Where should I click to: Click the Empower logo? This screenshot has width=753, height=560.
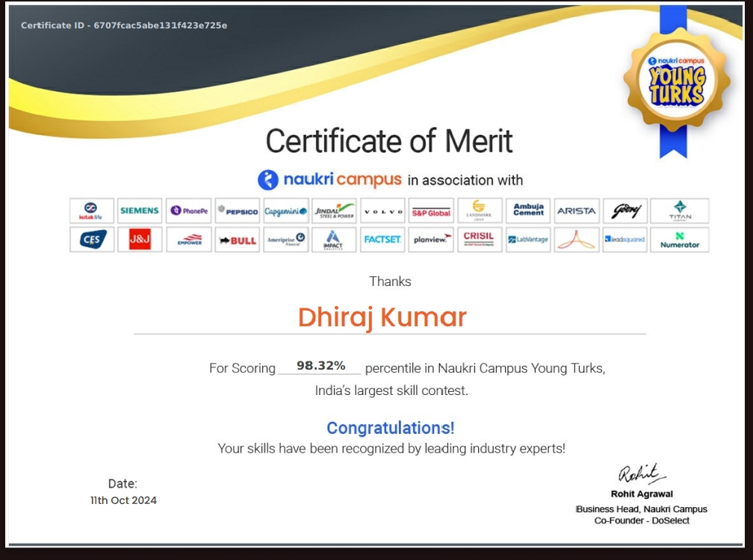(189, 239)
